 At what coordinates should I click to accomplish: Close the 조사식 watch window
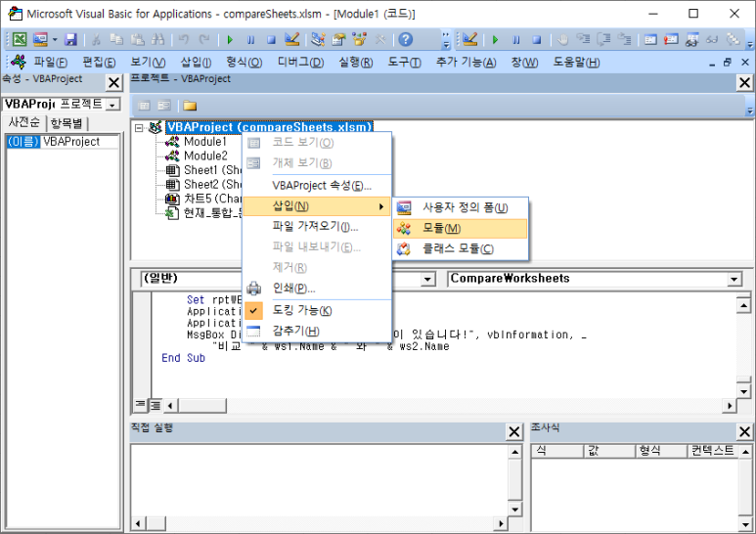744,432
